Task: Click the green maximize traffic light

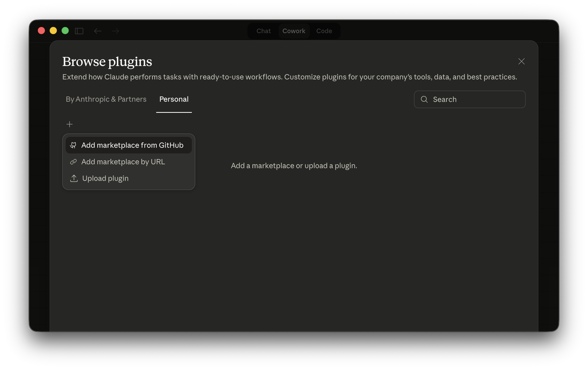Action: coord(65,31)
